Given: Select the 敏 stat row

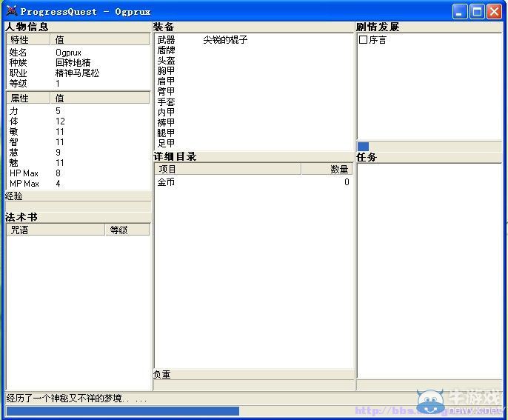Looking at the screenshot, I should pyautogui.click(x=78, y=132).
